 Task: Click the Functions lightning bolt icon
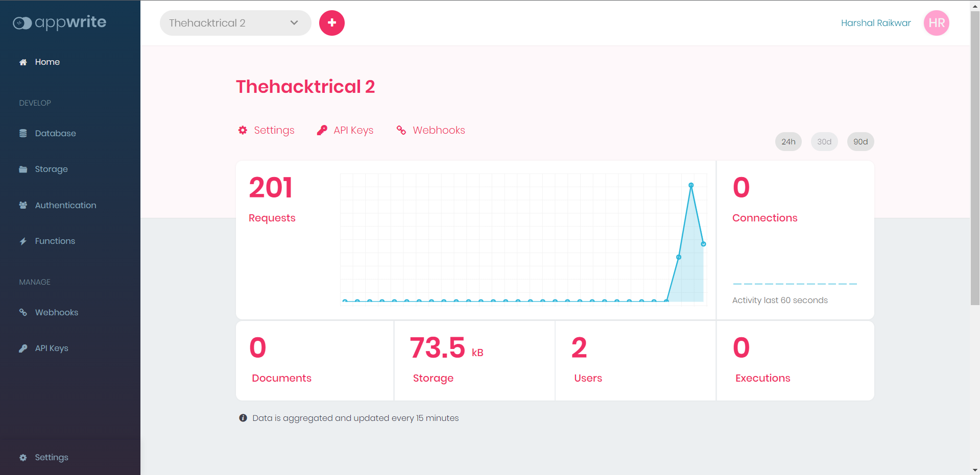[x=23, y=241]
